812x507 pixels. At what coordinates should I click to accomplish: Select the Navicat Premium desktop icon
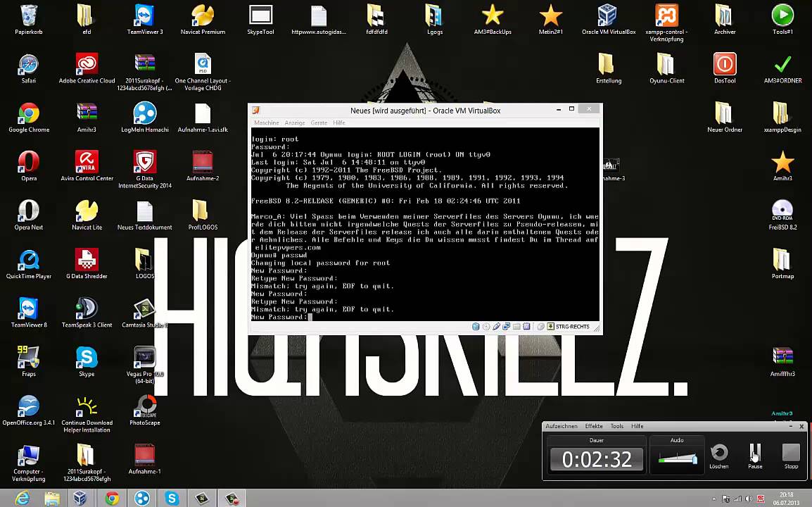point(203,20)
